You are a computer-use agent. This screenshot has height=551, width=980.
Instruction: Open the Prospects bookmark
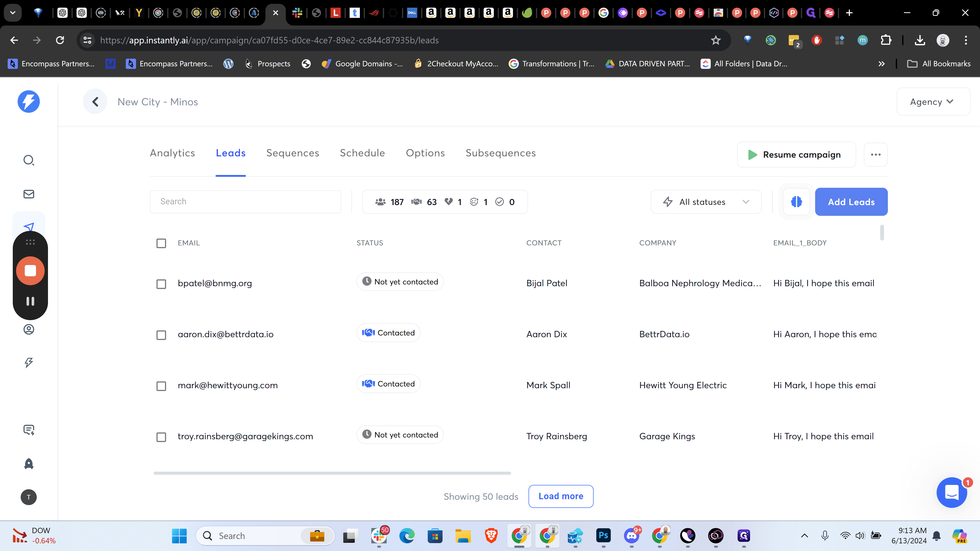tap(267, 64)
